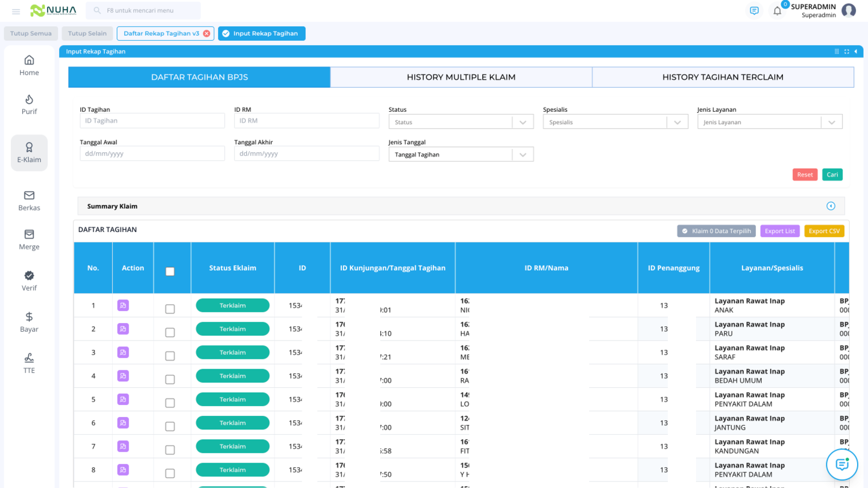Close the Daftar Rekap Tagihan v3 tab

pyautogui.click(x=207, y=34)
